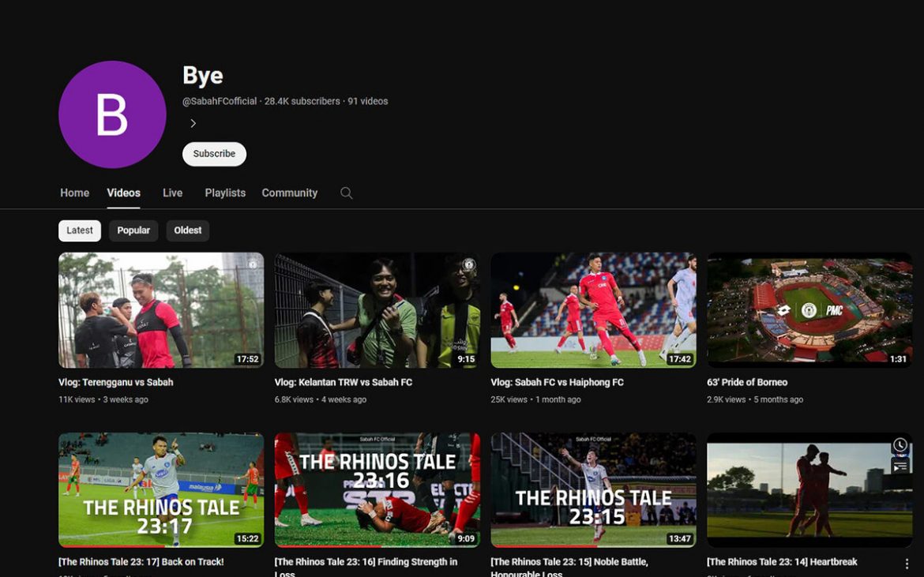Open The Rhinos Tale 23:17 thumbnail
The width and height of the screenshot is (924, 577).
coord(161,490)
